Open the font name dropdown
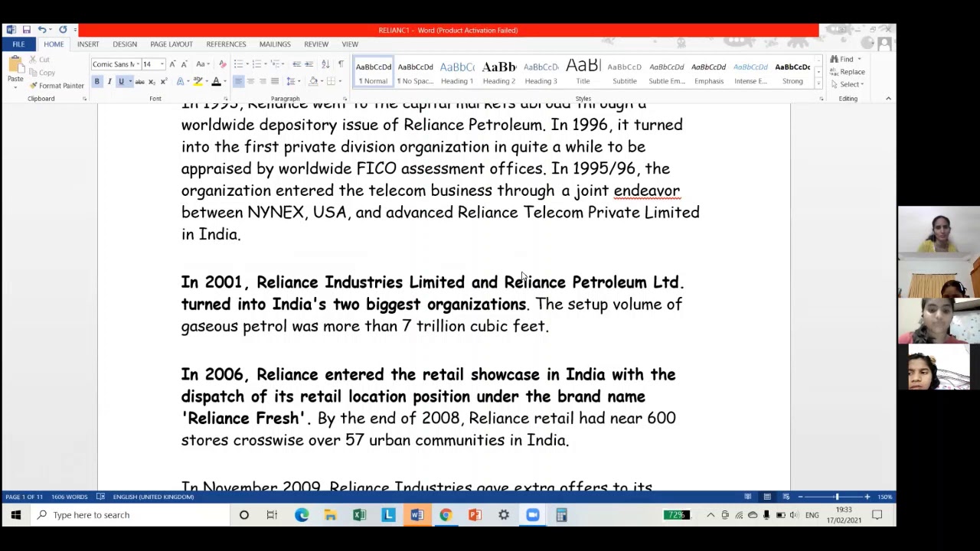 (x=138, y=64)
